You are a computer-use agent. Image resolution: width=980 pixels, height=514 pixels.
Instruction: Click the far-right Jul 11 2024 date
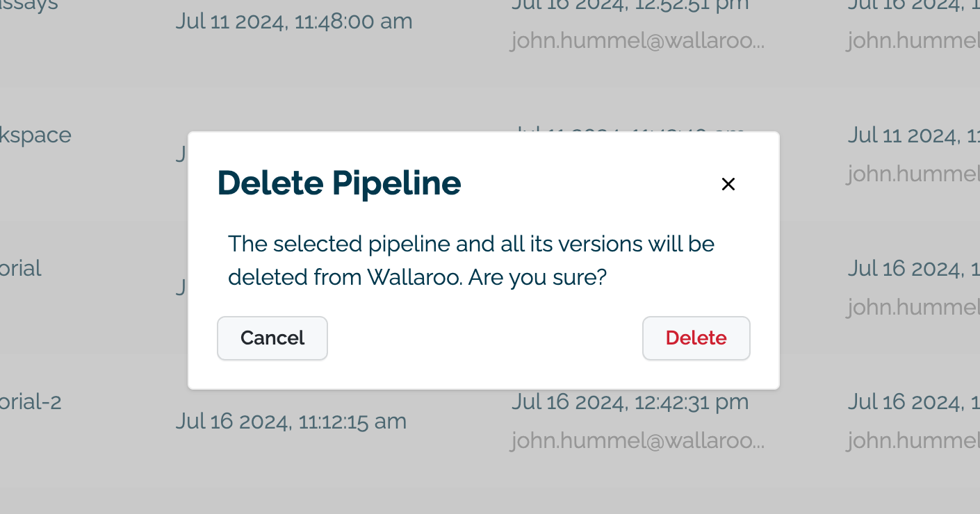click(x=913, y=135)
